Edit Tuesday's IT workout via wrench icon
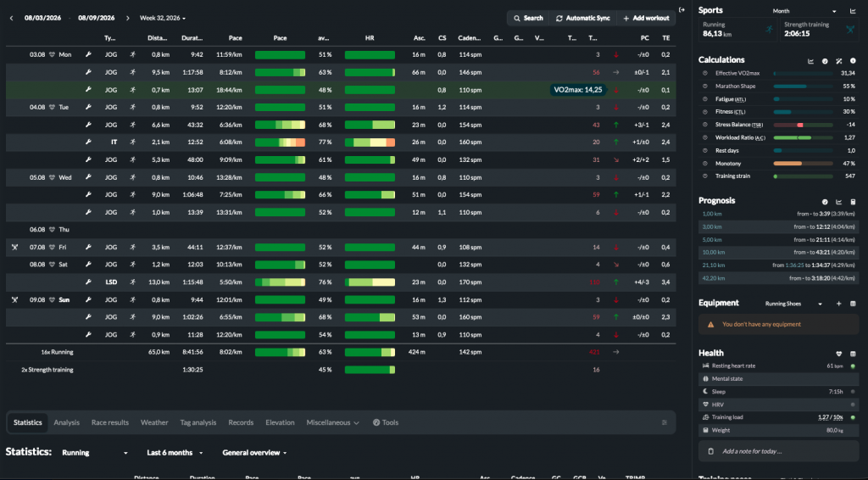This screenshot has width=868, height=480. [88, 142]
